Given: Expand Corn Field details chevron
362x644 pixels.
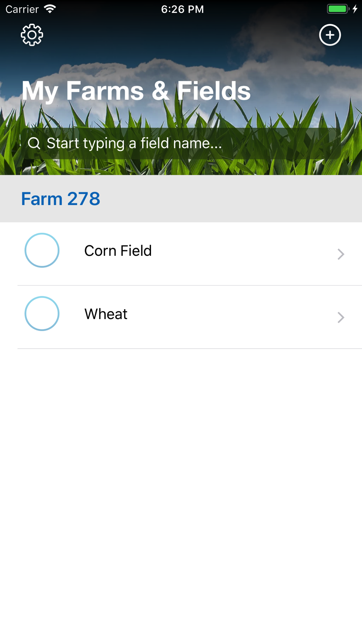Looking at the screenshot, I should coord(341,254).
